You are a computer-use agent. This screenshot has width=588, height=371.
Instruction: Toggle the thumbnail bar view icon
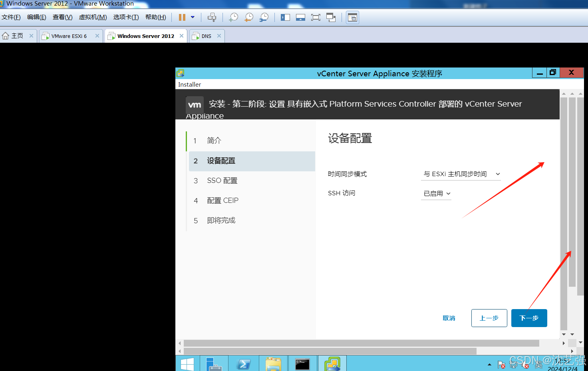point(300,17)
